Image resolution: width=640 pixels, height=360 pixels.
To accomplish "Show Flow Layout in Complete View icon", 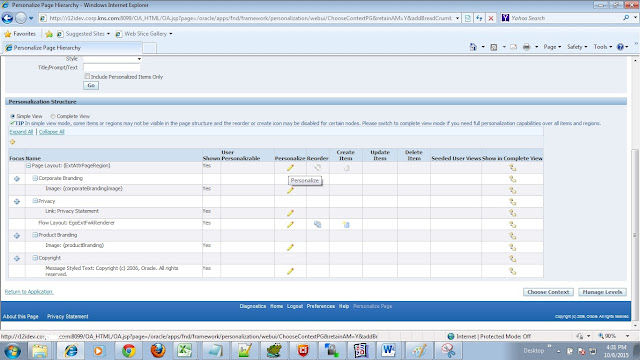I will click(513, 224).
